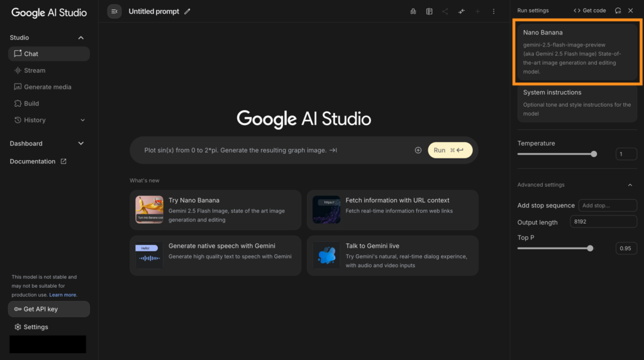Collapse the Studio section chevron
The width and height of the screenshot is (644, 360).
pos(81,38)
